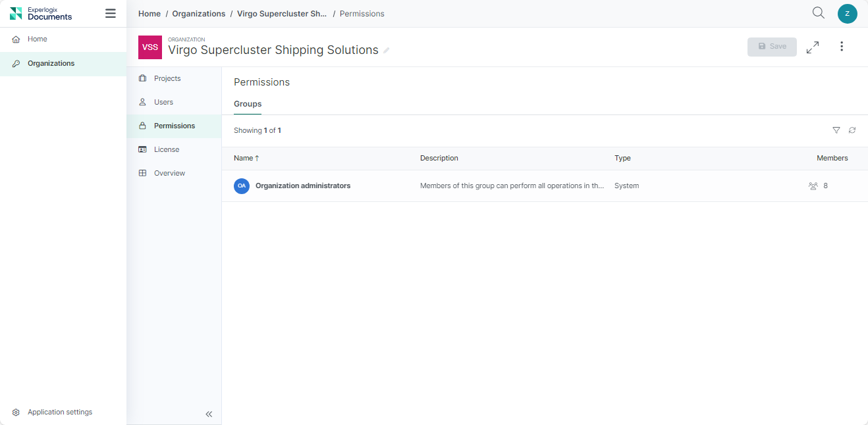Click the members count icon
The image size is (868, 425).
point(813,186)
